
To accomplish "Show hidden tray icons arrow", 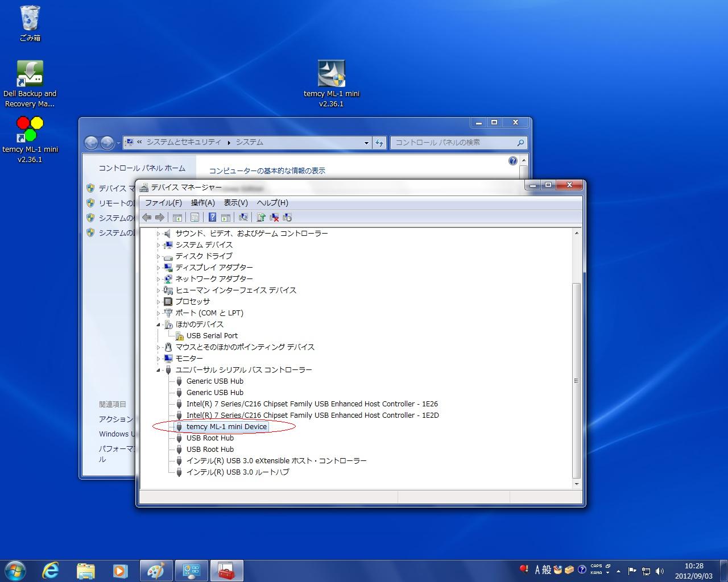I will pos(618,571).
